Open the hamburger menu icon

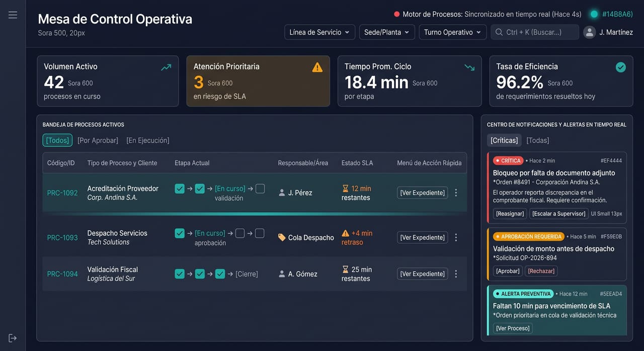tap(13, 15)
